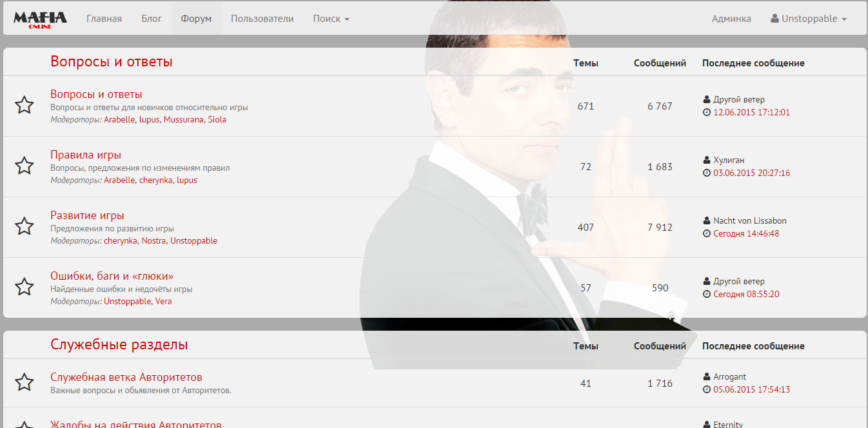Open the Правила игры forum

coord(86,155)
